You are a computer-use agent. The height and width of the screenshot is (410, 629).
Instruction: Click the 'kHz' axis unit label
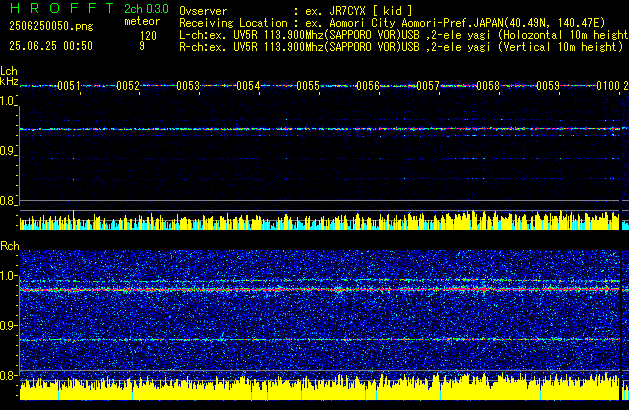click(9, 81)
